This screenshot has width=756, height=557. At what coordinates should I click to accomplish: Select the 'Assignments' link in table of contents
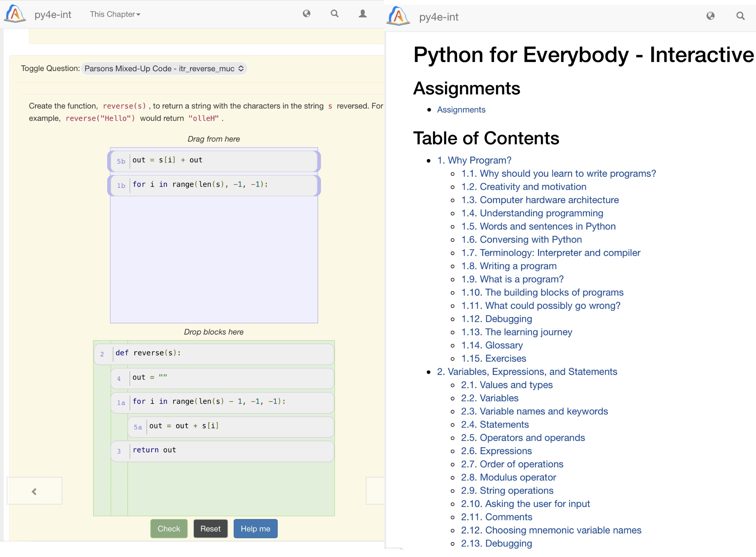click(461, 110)
